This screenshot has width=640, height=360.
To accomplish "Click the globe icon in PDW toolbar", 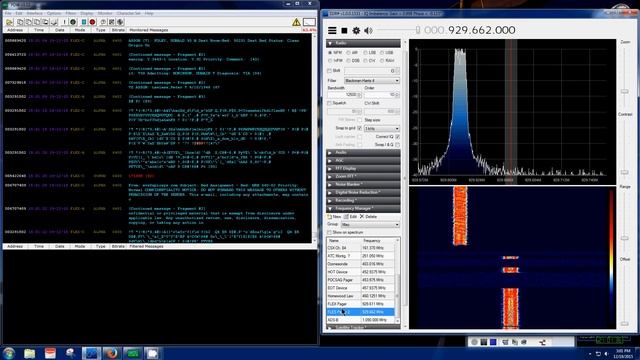I will click(120, 22).
